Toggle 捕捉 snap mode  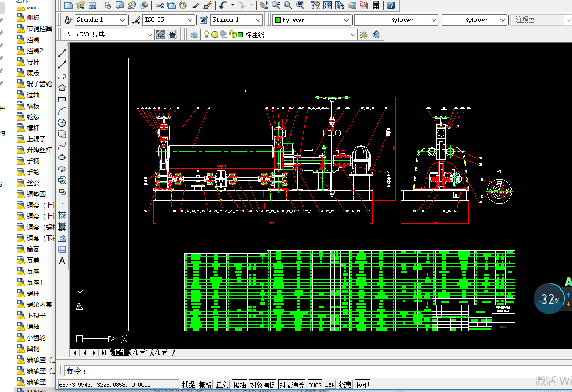click(x=188, y=385)
